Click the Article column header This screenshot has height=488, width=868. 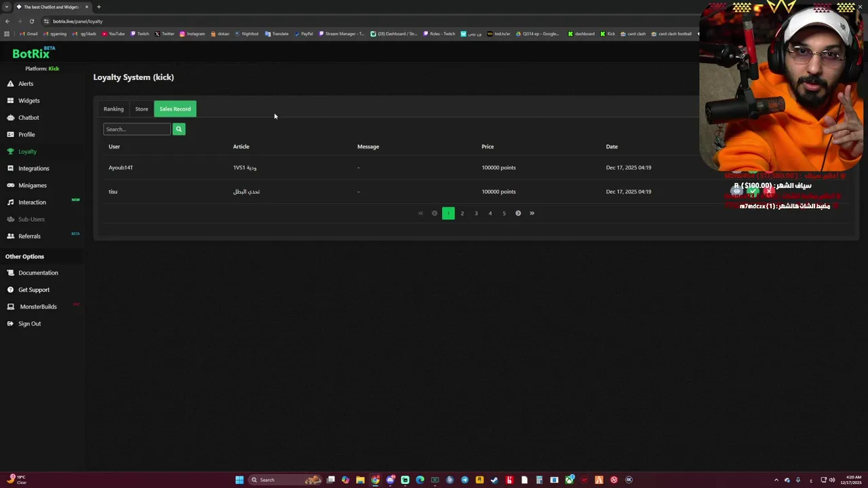(x=241, y=146)
